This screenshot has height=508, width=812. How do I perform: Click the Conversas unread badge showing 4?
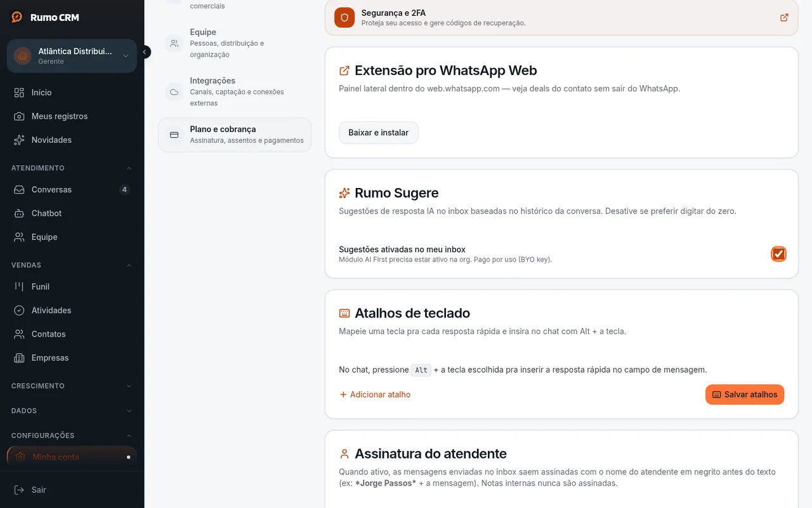[x=124, y=189]
